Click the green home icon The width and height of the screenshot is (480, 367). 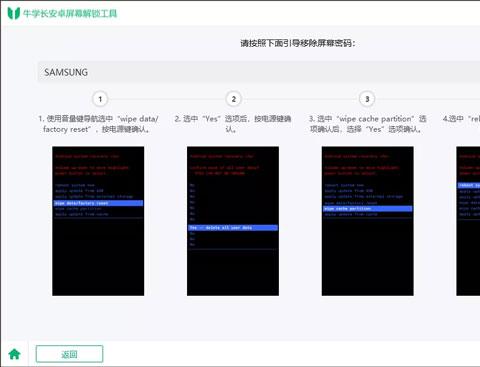[14, 354]
